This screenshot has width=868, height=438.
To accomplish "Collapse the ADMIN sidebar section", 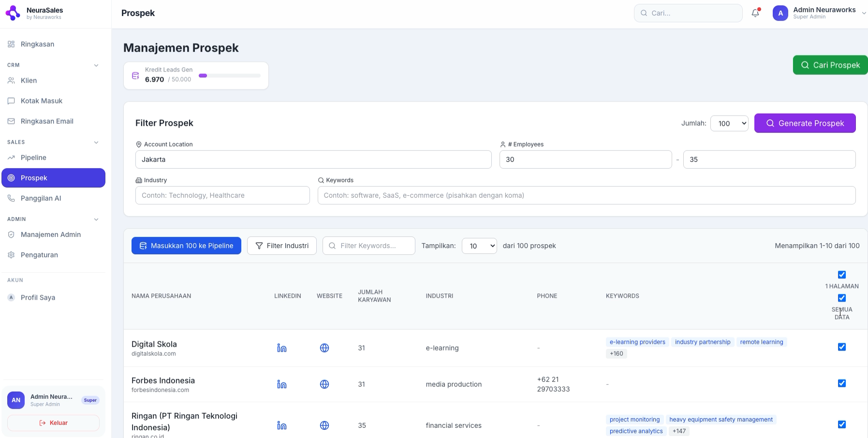I will pos(96,219).
